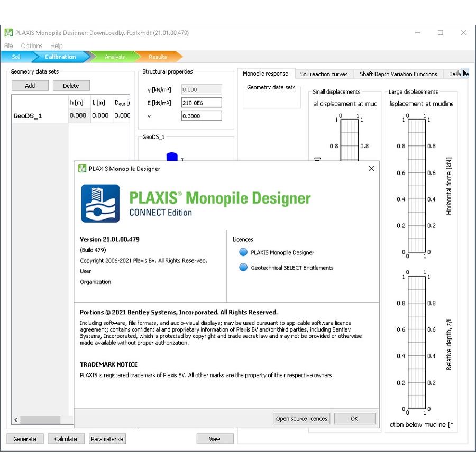Image resolution: width=476 pixels, height=476 pixels.
Task: Open the Help menu
Action: [x=57, y=46]
